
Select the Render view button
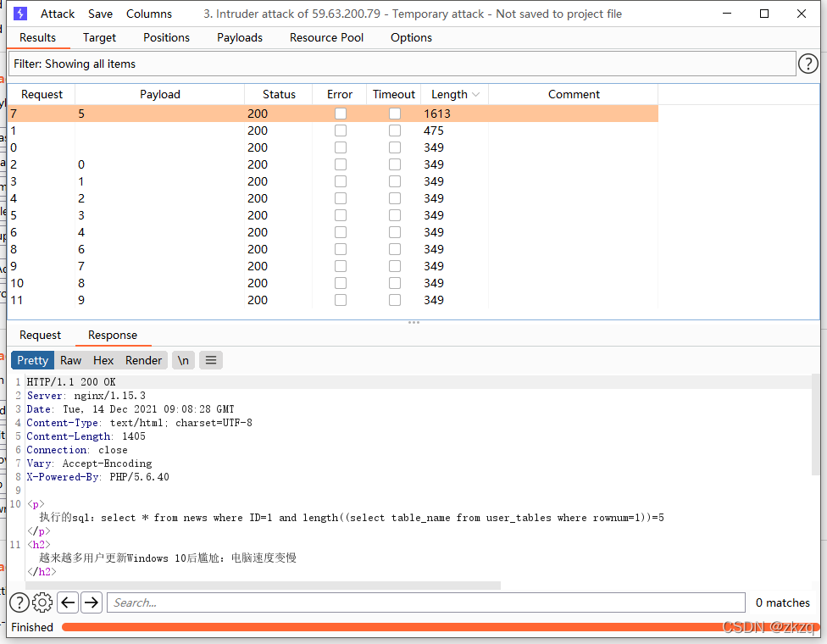click(143, 360)
